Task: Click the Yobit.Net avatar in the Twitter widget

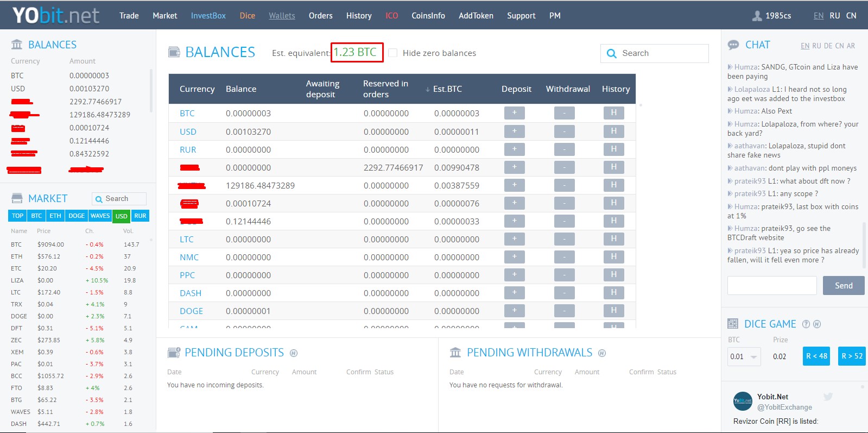Action: (743, 401)
